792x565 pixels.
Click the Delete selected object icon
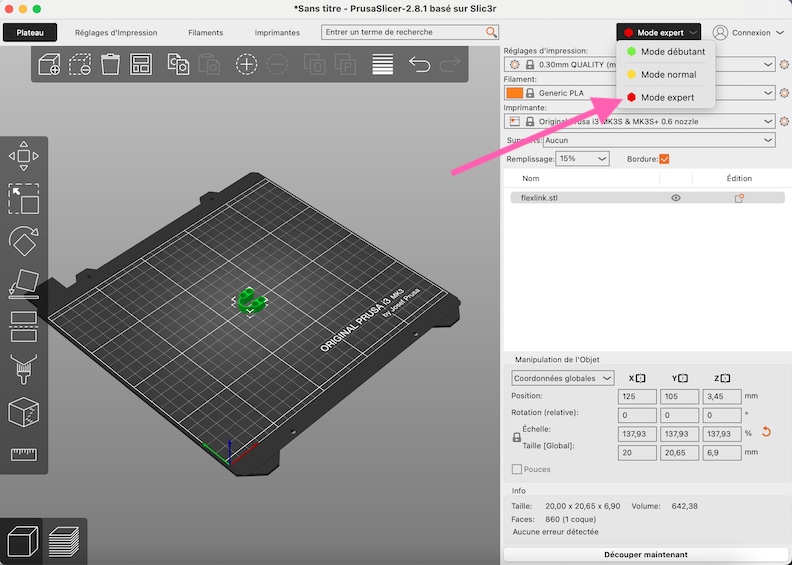[x=80, y=65]
